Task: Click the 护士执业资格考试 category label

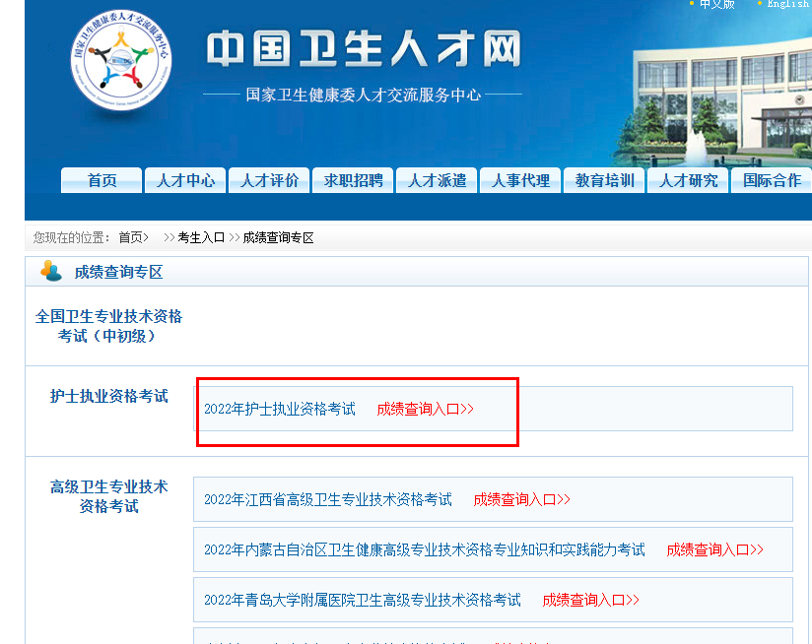Action: (108, 396)
